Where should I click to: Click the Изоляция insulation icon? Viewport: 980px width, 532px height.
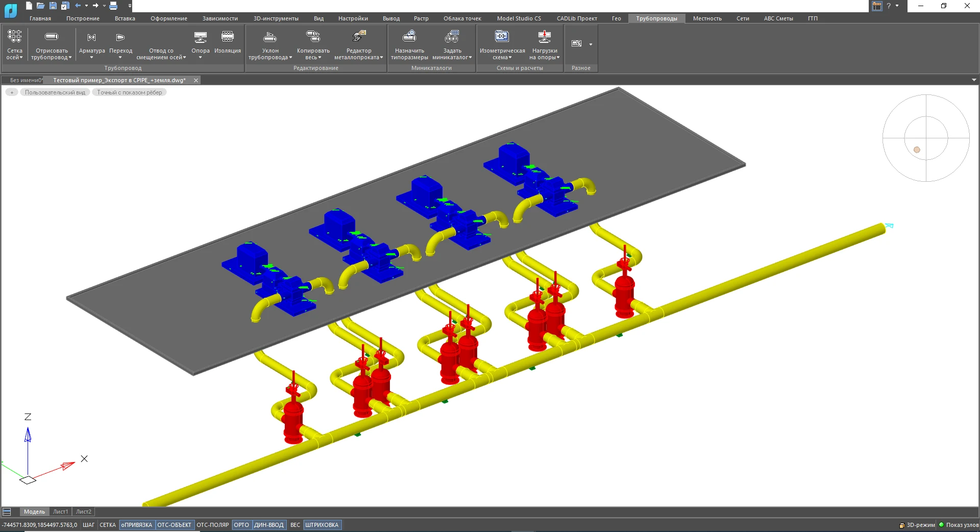(227, 38)
